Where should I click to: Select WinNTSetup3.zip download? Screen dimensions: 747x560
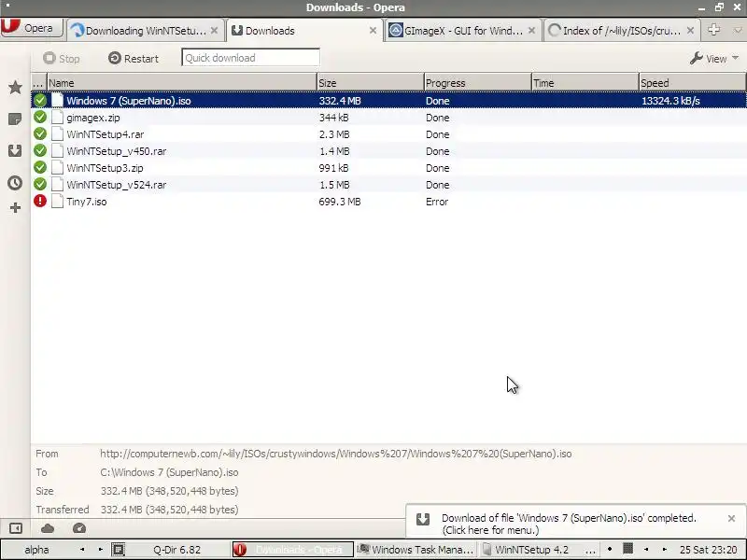pos(388,168)
